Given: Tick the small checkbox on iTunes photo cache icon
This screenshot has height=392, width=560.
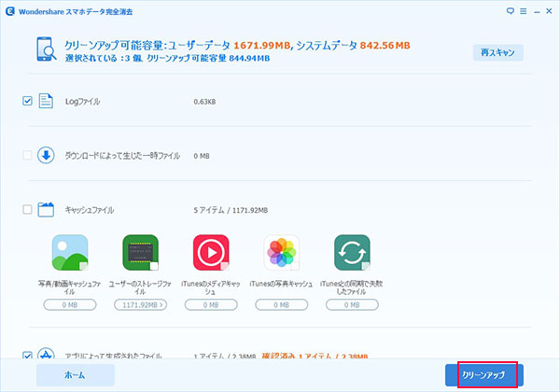Looking at the screenshot, I should point(295,266).
